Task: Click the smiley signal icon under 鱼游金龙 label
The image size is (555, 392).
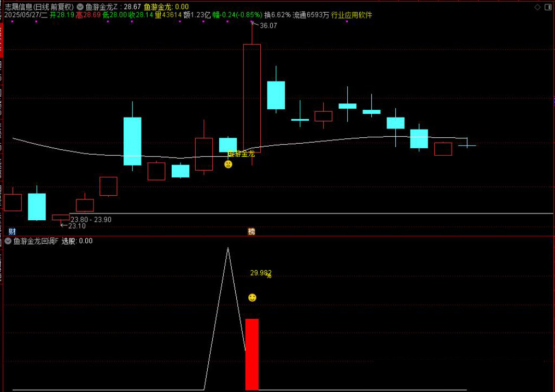Action: point(229,164)
